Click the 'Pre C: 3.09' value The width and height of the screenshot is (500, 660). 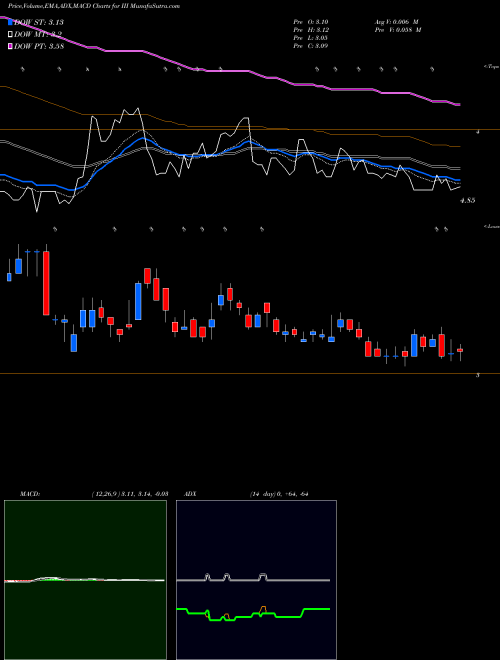click(x=311, y=46)
